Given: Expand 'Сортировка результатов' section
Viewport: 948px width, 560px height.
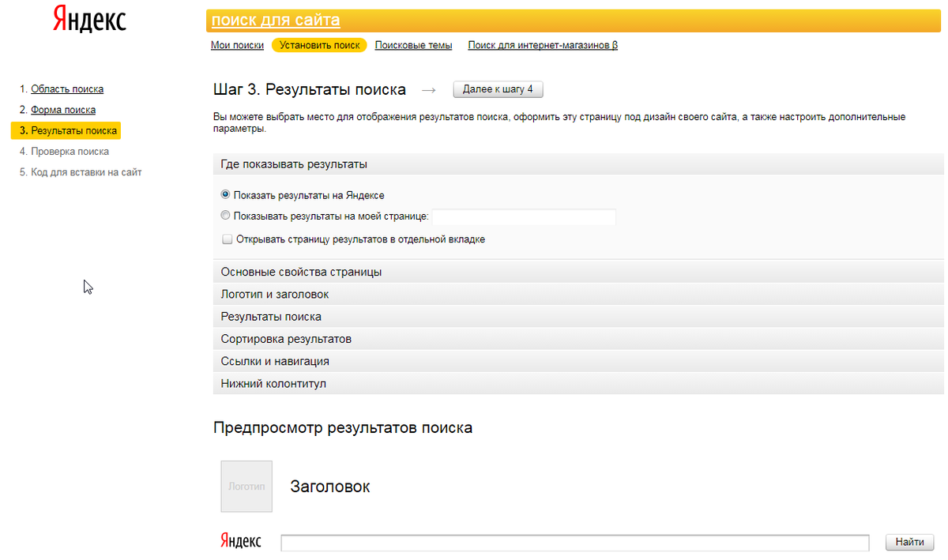Looking at the screenshot, I should click(x=578, y=339).
